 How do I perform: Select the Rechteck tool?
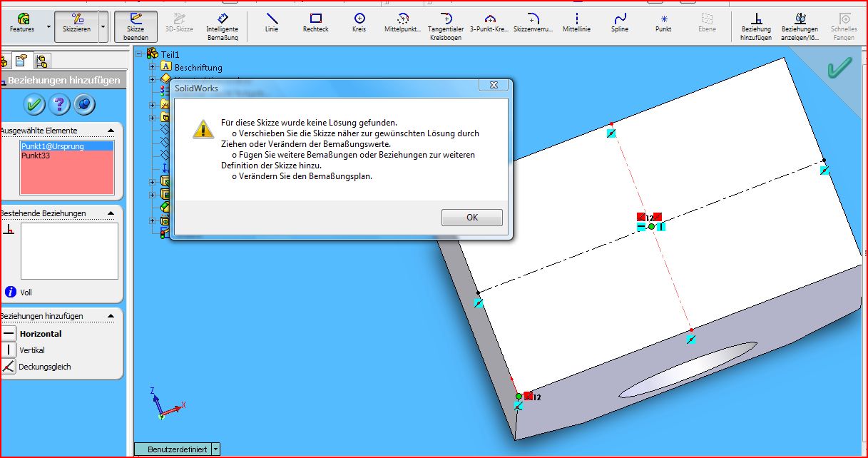[315, 22]
